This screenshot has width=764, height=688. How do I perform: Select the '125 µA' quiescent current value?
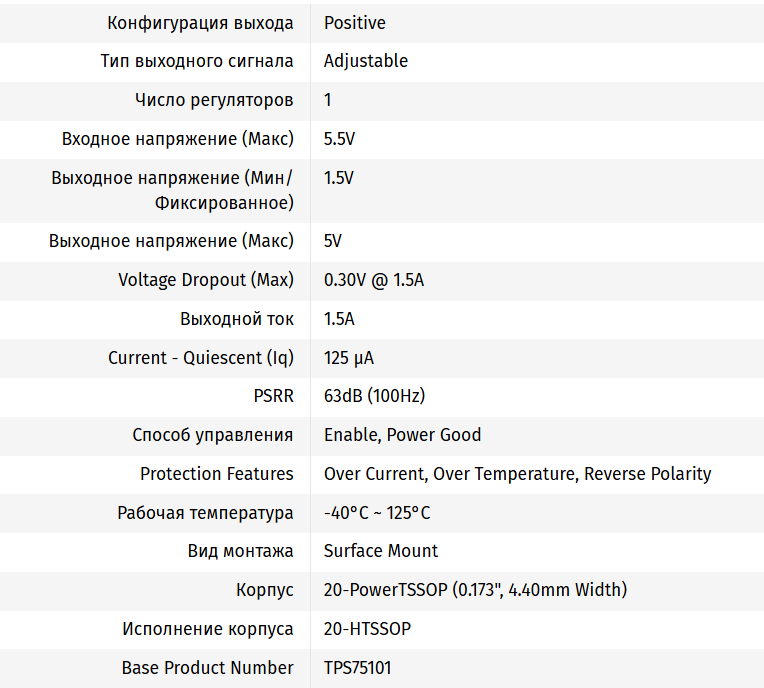tap(349, 358)
